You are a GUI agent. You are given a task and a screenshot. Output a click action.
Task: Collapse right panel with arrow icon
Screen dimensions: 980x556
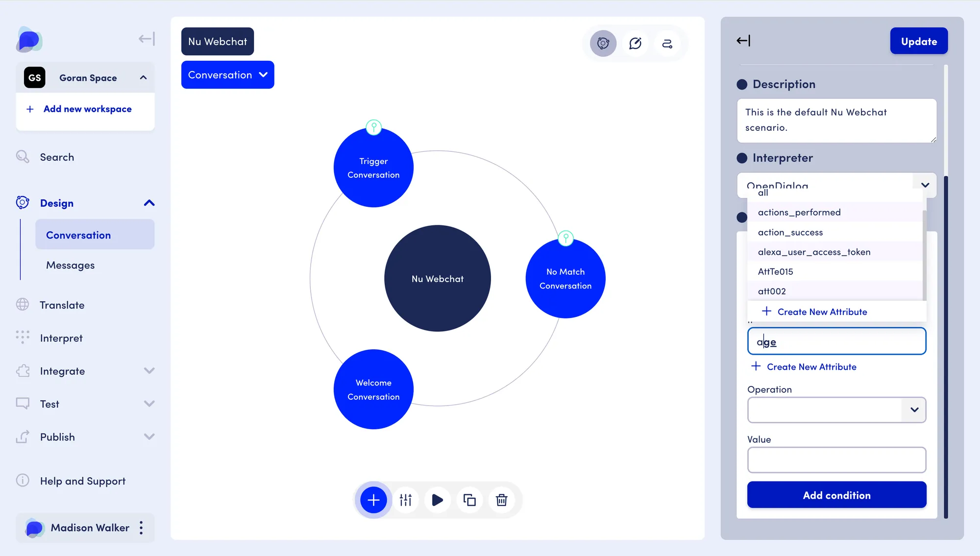point(743,41)
